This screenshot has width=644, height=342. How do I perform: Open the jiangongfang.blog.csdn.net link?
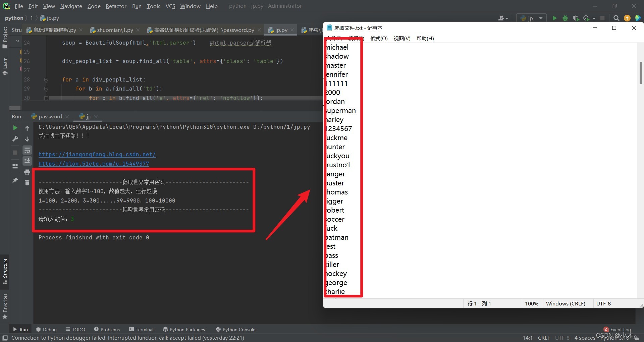[97, 154]
